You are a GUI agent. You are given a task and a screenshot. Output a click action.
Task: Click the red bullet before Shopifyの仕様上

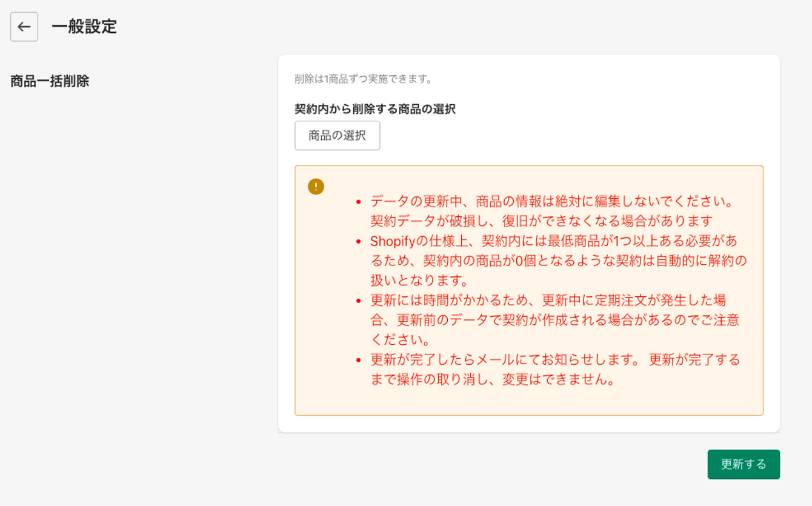(x=358, y=241)
